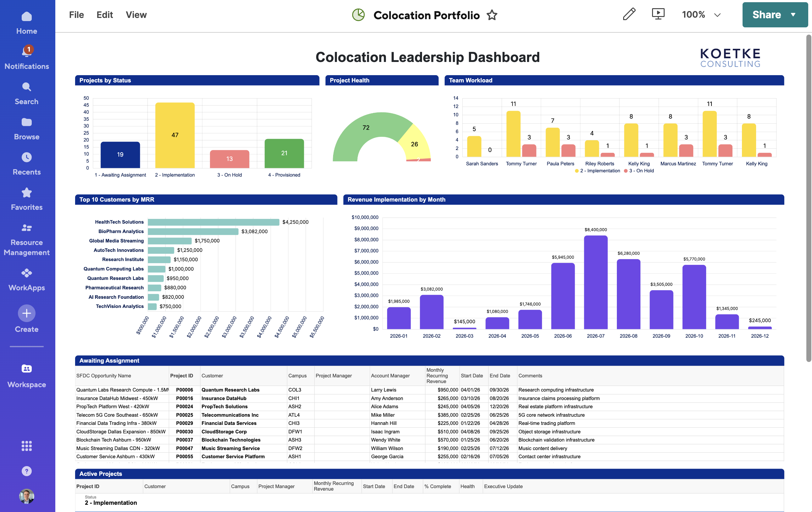
Task: Open Notifications bell with badge
Action: pos(26,51)
